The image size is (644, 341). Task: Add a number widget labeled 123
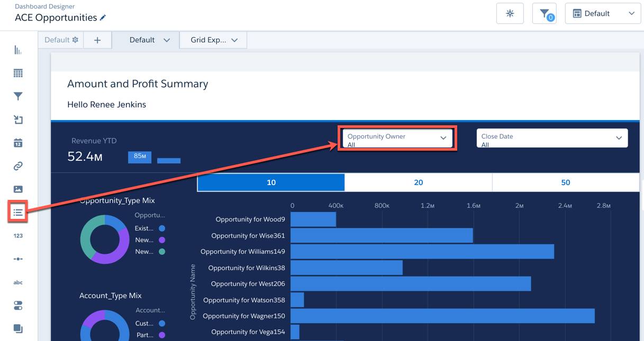[18, 236]
